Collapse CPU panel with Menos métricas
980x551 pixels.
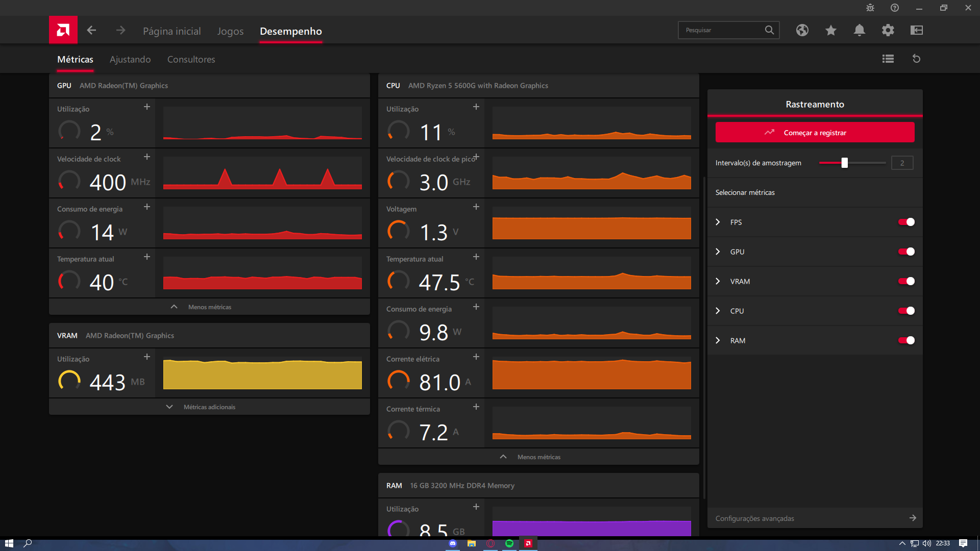click(x=538, y=457)
